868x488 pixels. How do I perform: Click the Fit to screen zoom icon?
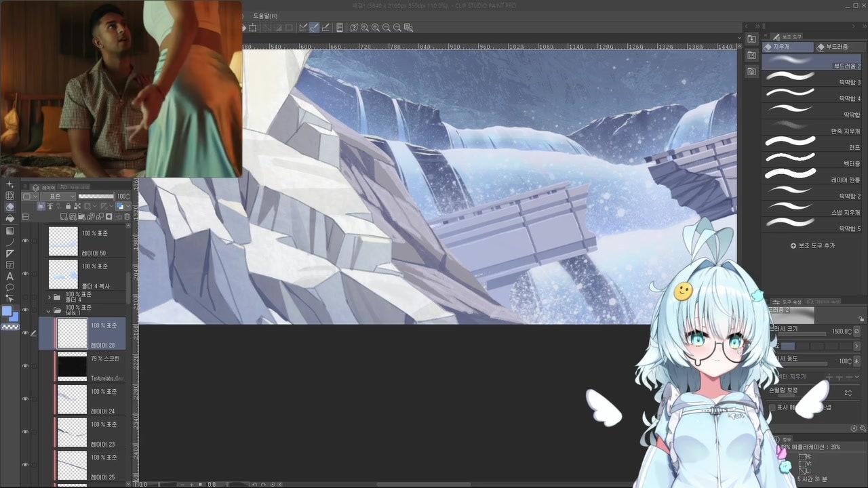tap(408, 28)
